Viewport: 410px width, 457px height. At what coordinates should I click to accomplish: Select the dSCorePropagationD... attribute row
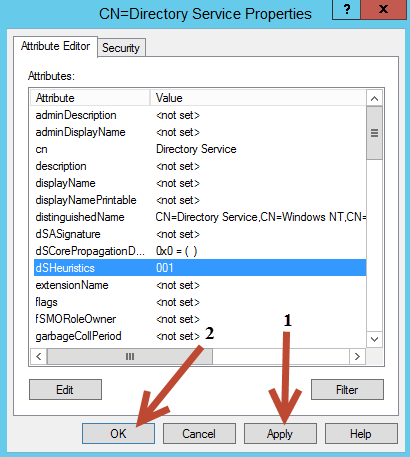(x=200, y=251)
